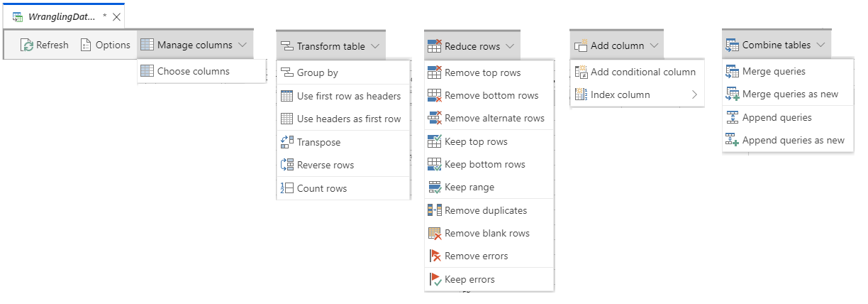Click the Add conditional column icon
Image resolution: width=868 pixels, height=304 pixels.
click(x=581, y=72)
